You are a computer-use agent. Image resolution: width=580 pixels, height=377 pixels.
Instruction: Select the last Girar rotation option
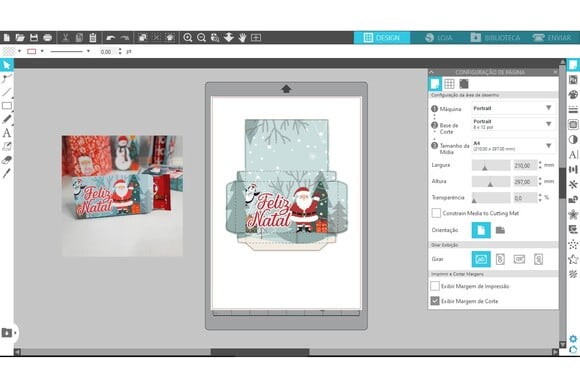pyautogui.click(x=539, y=259)
